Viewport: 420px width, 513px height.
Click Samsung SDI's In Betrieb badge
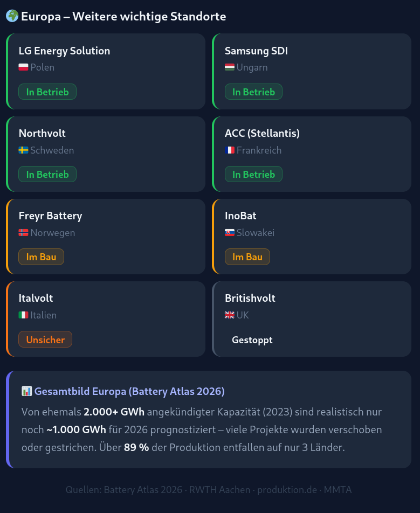coord(253,92)
